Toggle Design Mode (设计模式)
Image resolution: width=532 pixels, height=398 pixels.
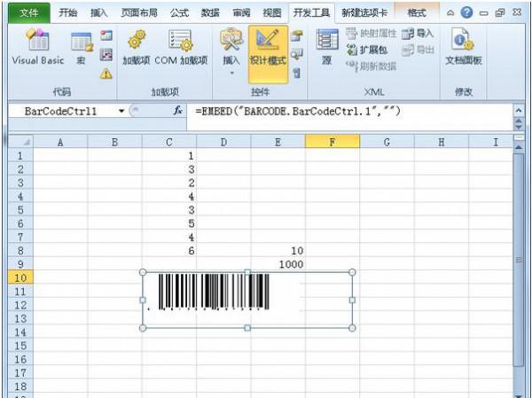tap(268, 54)
